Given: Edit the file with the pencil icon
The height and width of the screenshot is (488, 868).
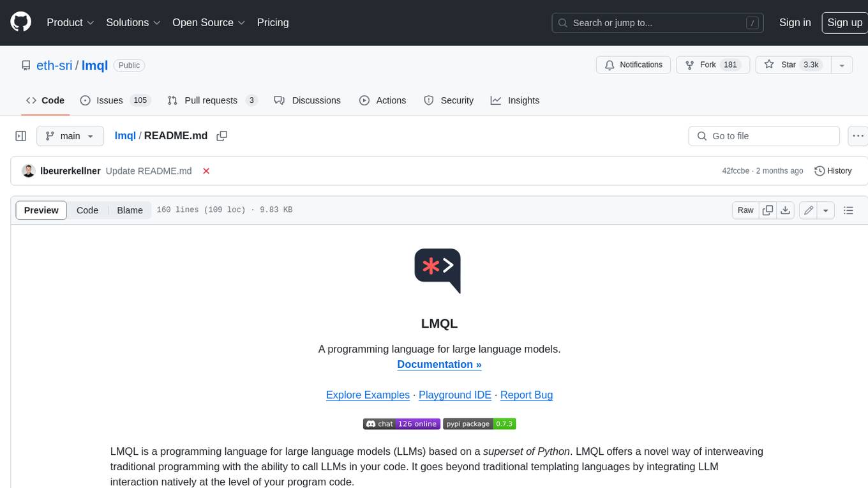Looking at the screenshot, I should [808, 210].
